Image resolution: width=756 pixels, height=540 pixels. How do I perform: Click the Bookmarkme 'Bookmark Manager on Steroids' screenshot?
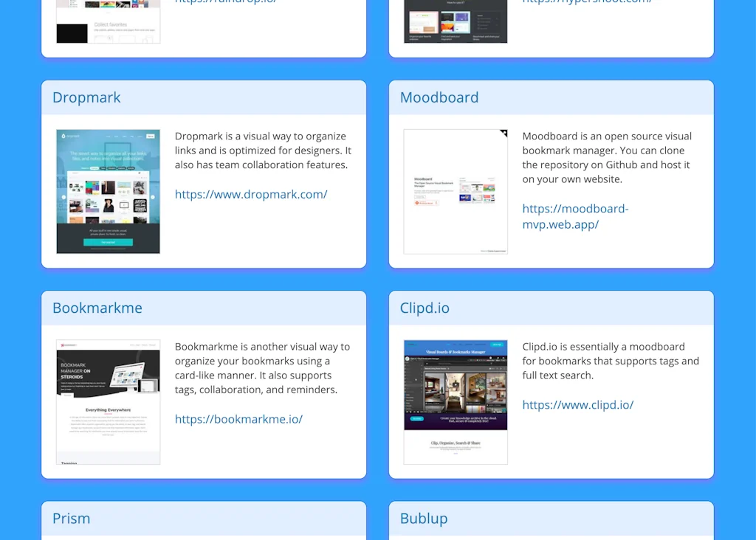click(x=108, y=401)
